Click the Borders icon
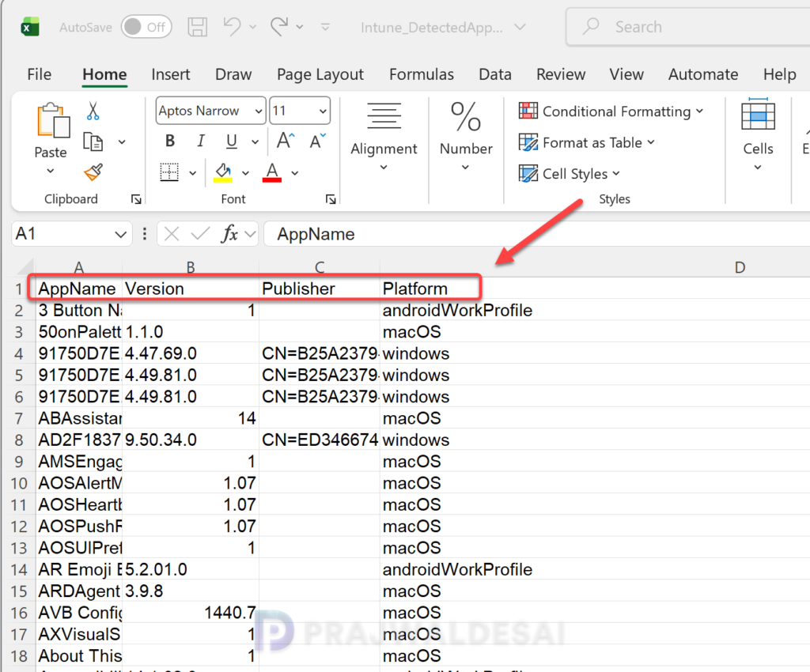Screen dimensions: 810x672 169,172
